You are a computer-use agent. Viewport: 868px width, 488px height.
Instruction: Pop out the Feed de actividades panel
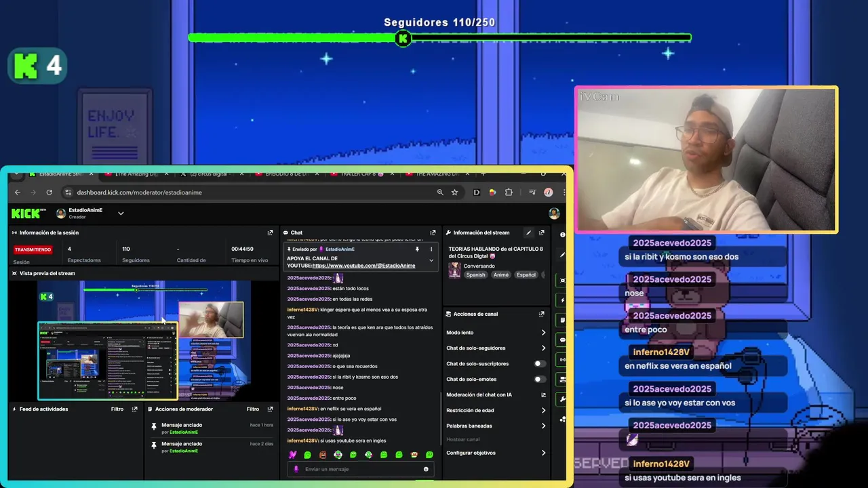[x=134, y=409]
